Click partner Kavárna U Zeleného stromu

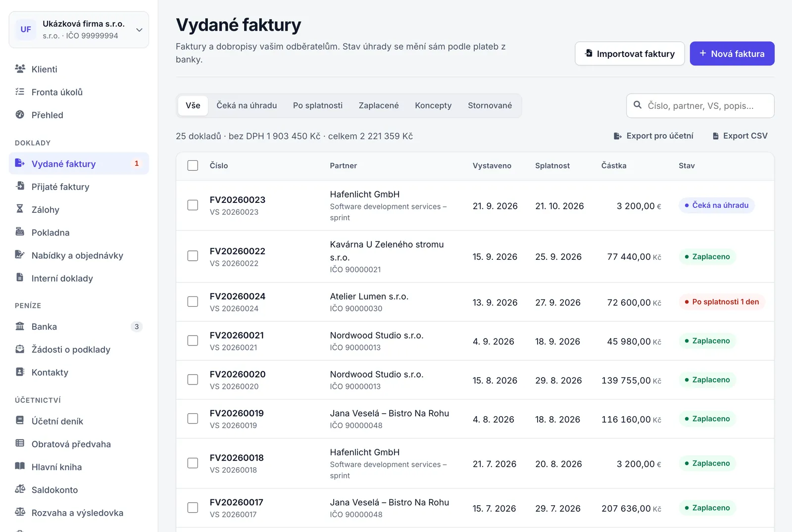387,251
